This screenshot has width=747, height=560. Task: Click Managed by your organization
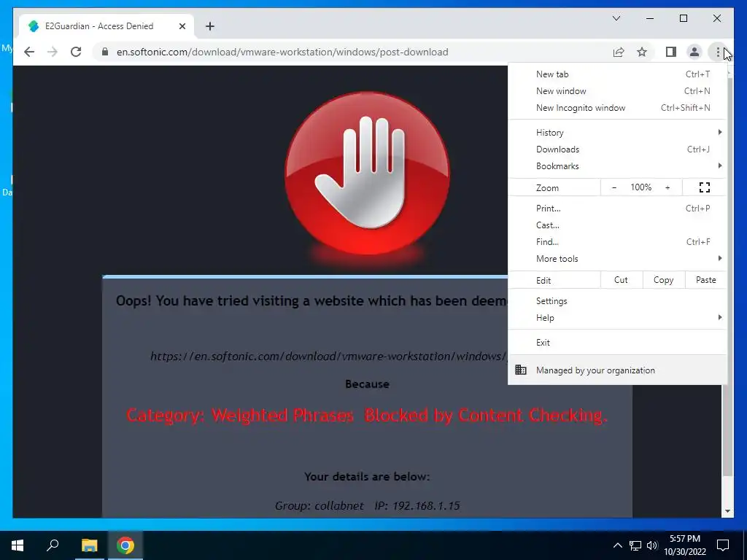617,370
